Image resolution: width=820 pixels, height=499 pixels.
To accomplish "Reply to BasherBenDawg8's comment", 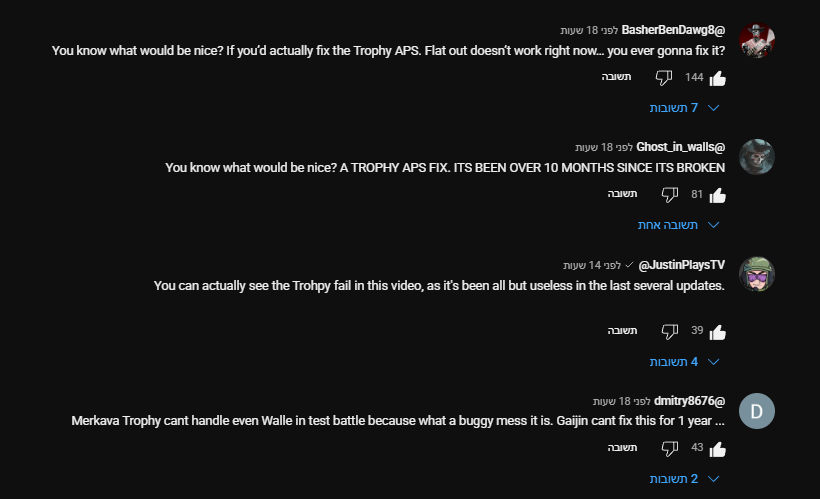I will click(616, 77).
